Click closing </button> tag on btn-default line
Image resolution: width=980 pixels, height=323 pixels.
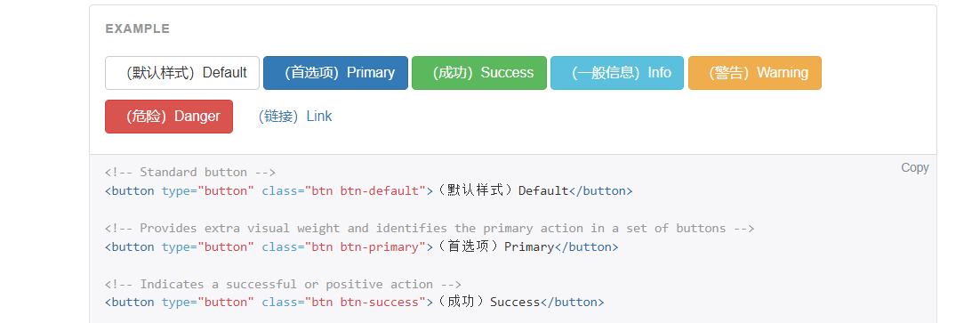[600, 191]
